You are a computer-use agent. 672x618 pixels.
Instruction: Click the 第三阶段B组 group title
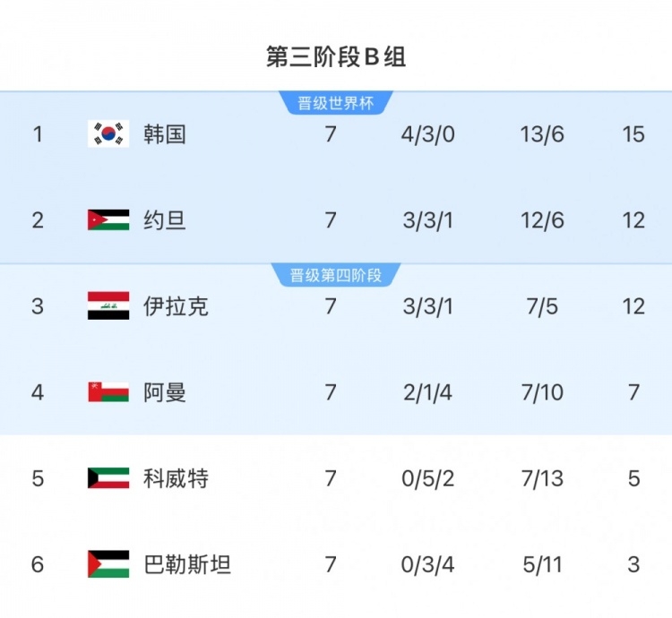336,57
